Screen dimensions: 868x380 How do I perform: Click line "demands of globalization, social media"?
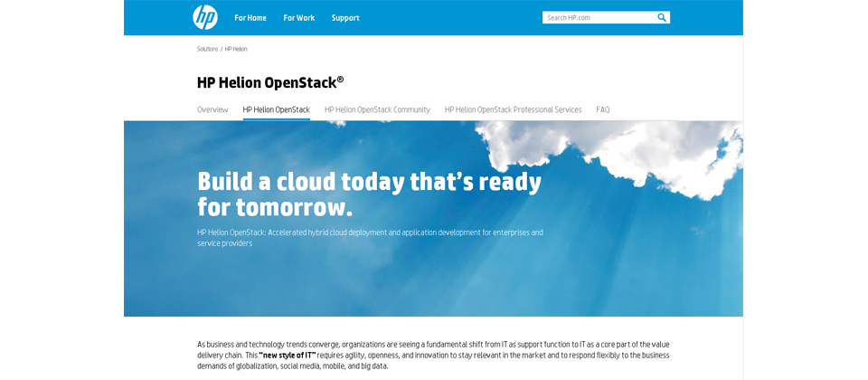[293, 366]
